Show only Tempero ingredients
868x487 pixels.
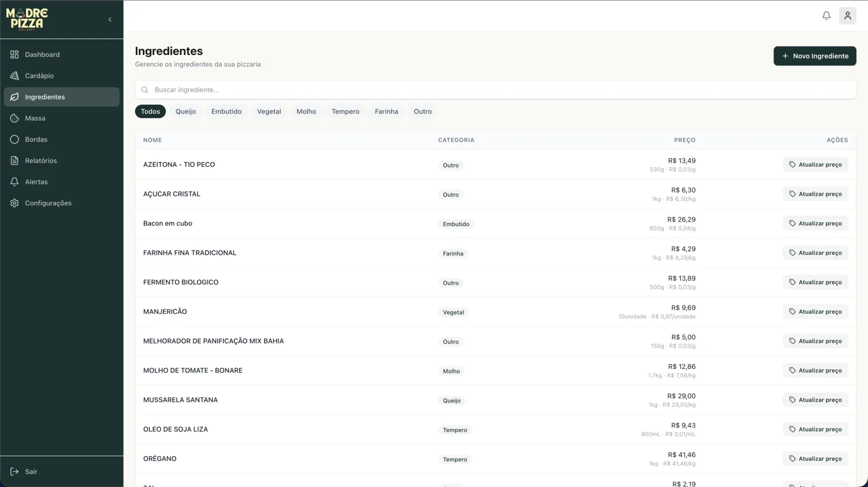(x=345, y=112)
